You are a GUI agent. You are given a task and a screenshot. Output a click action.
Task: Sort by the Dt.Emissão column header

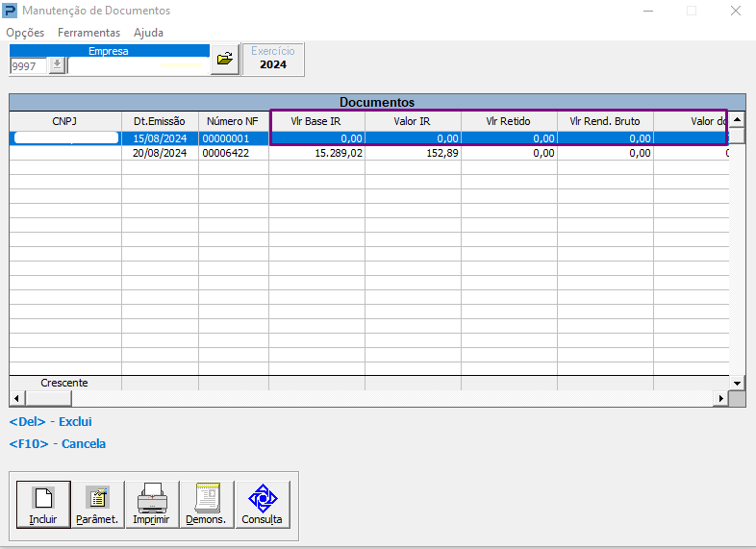tap(160, 121)
